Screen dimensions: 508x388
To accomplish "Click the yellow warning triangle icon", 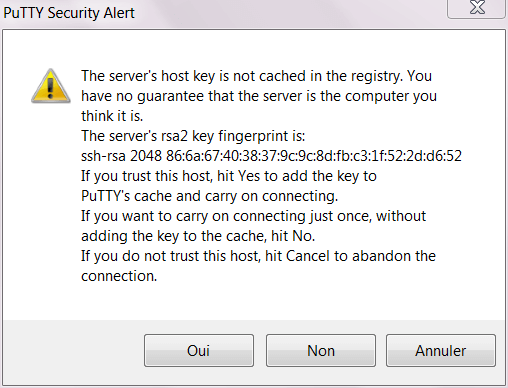I will [51, 86].
